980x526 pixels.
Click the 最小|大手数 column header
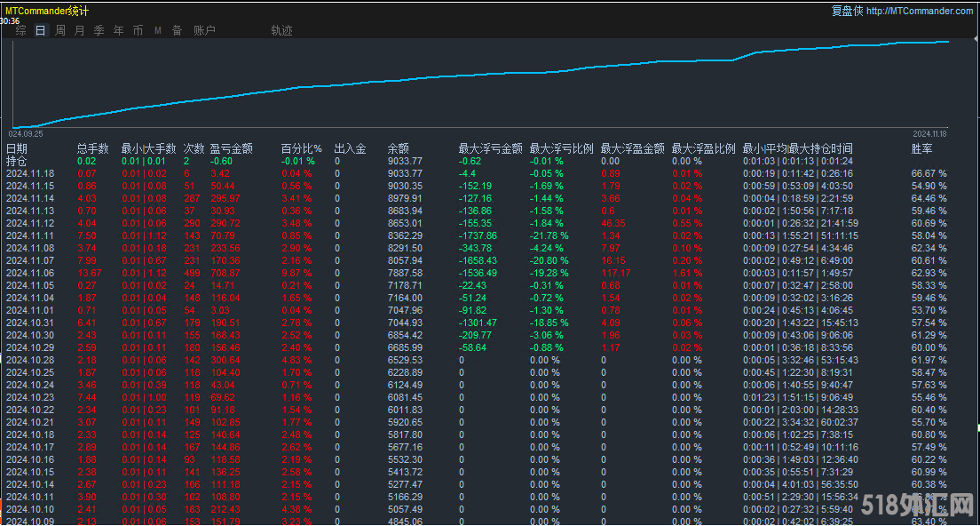pos(149,148)
